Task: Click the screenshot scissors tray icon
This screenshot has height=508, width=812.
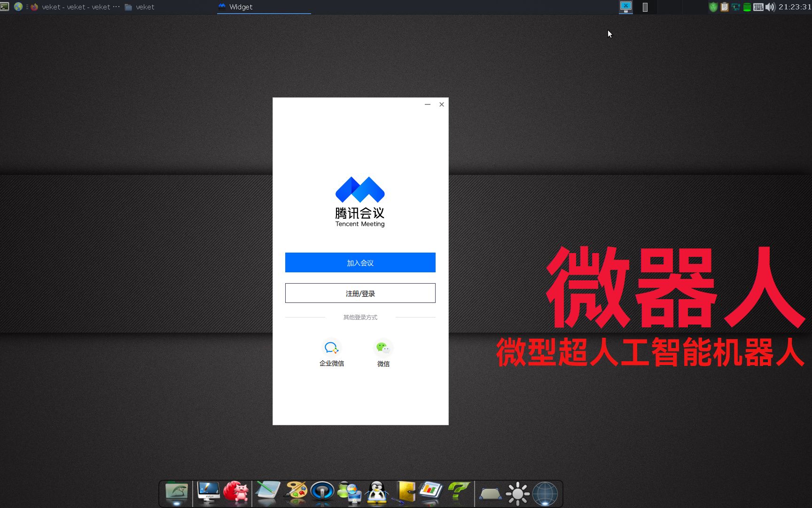Action: coord(626,7)
